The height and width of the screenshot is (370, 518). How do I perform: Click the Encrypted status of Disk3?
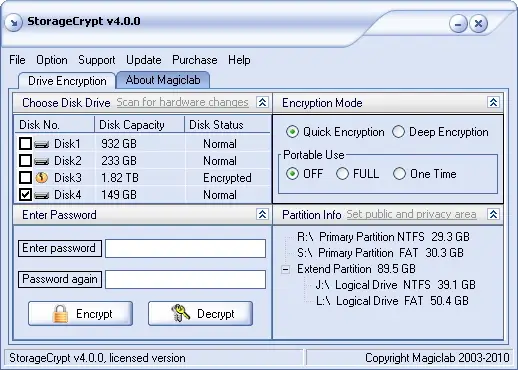(x=227, y=178)
